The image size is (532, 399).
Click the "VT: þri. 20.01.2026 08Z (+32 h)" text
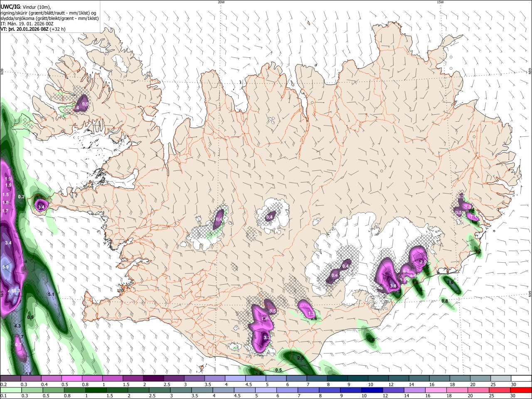click(x=33, y=30)
